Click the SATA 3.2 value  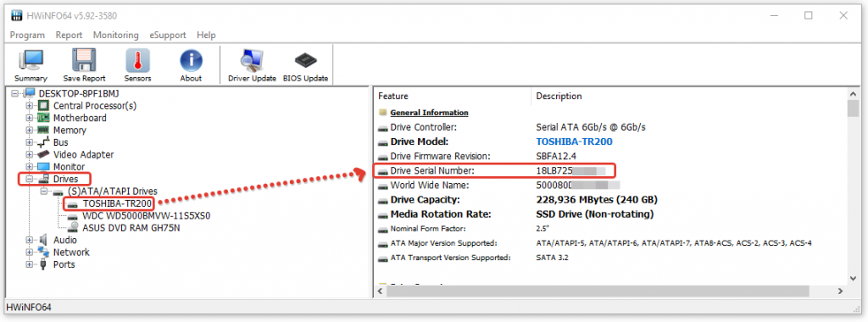[553, 258]
